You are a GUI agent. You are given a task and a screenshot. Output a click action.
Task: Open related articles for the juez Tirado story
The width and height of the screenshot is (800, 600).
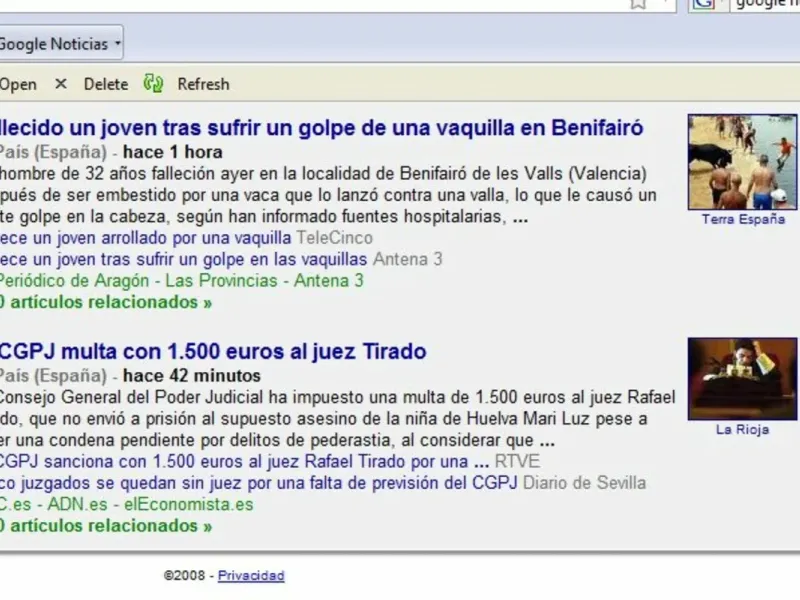pos(106,526)
